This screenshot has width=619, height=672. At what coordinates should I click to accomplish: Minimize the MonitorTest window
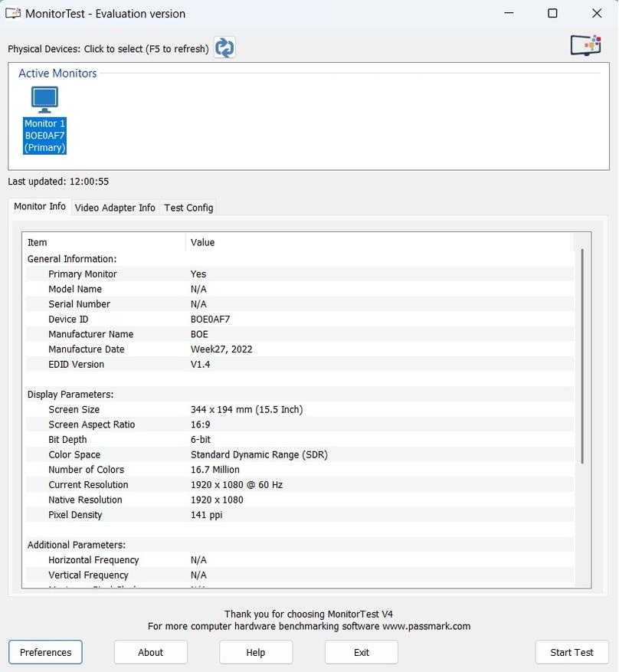tap(509, 13)
